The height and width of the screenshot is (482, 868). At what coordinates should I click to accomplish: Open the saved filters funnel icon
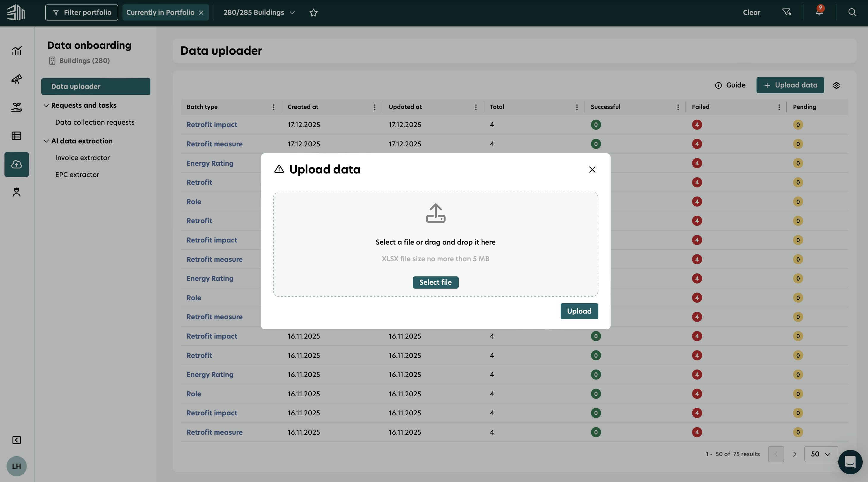pyautogui.click(x=787, y=12)
